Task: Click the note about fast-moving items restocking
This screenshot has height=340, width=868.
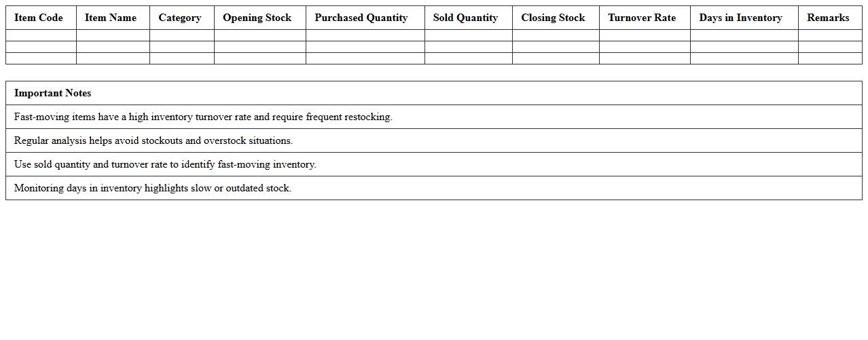Action: click(x=203, y=117)
